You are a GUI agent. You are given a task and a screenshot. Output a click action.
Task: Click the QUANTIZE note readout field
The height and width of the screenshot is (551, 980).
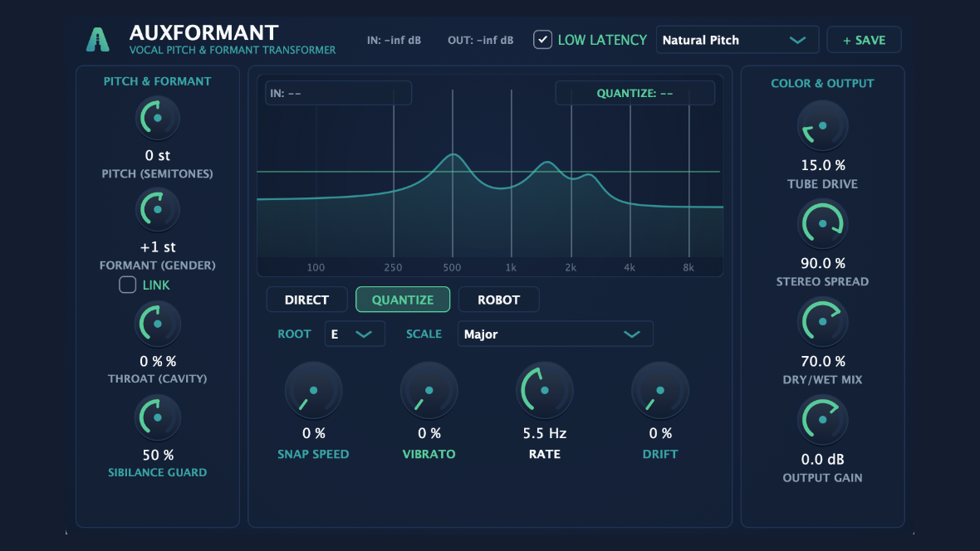635,93
